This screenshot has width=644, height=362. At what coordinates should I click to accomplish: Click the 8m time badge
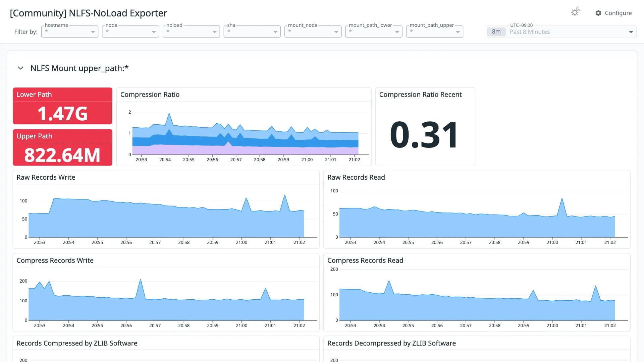(496, 32)
